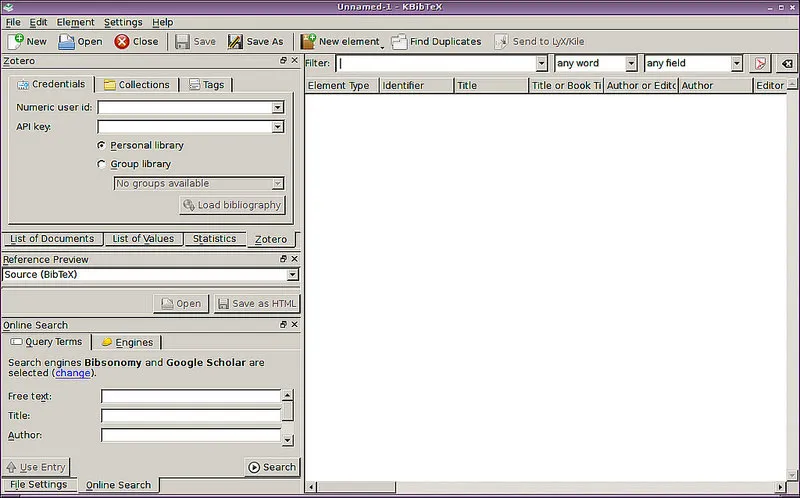The width and height of the screenshot is (800, 498).
Task: Click the 'change' search engines link
Action: [72, 373]
